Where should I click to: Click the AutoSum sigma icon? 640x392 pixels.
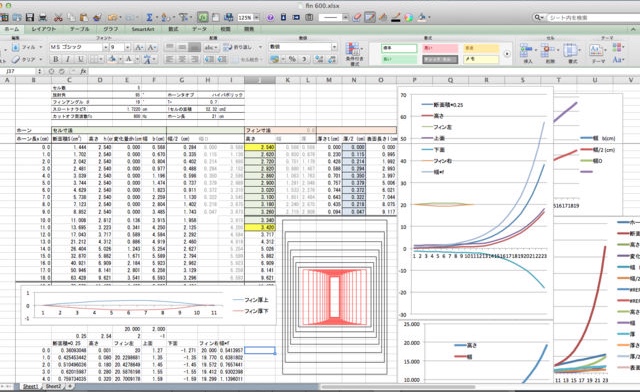149,18
